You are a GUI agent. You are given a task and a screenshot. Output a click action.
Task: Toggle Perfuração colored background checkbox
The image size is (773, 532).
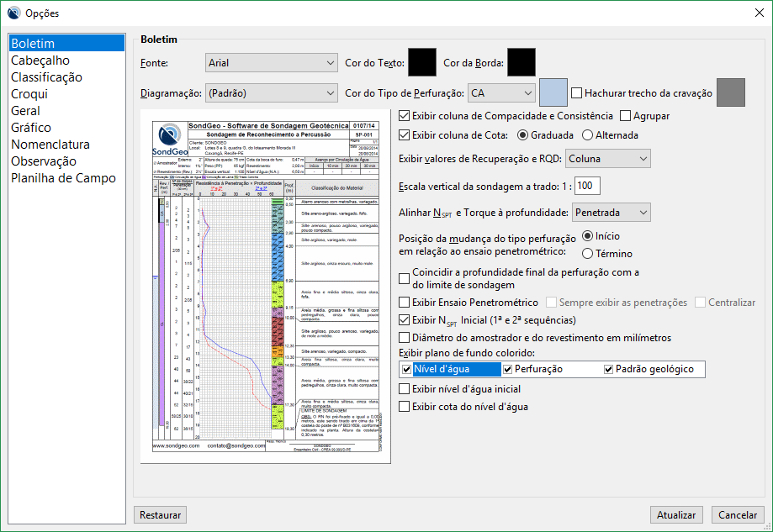pos(507,369)
